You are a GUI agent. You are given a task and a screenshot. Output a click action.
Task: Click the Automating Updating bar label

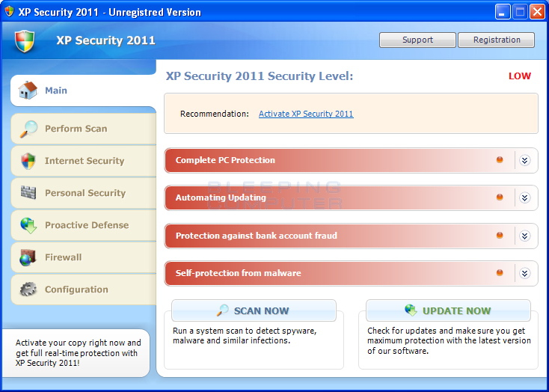[221, 197]
